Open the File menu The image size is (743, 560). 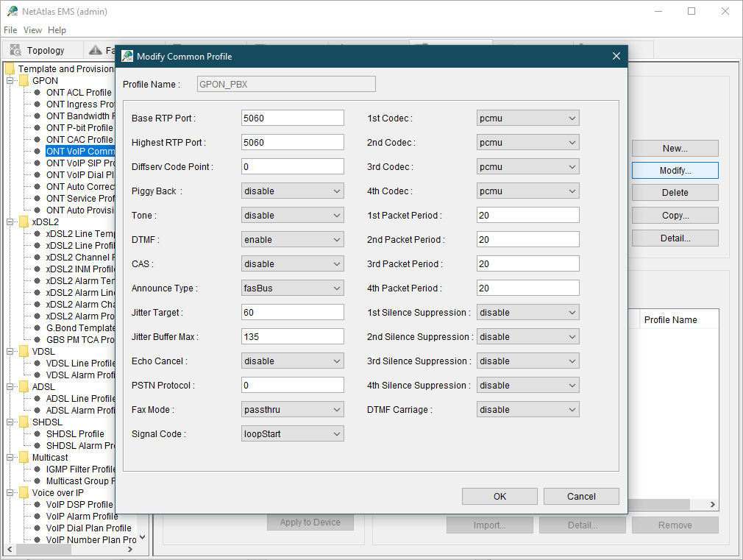[x=10, y=30]
